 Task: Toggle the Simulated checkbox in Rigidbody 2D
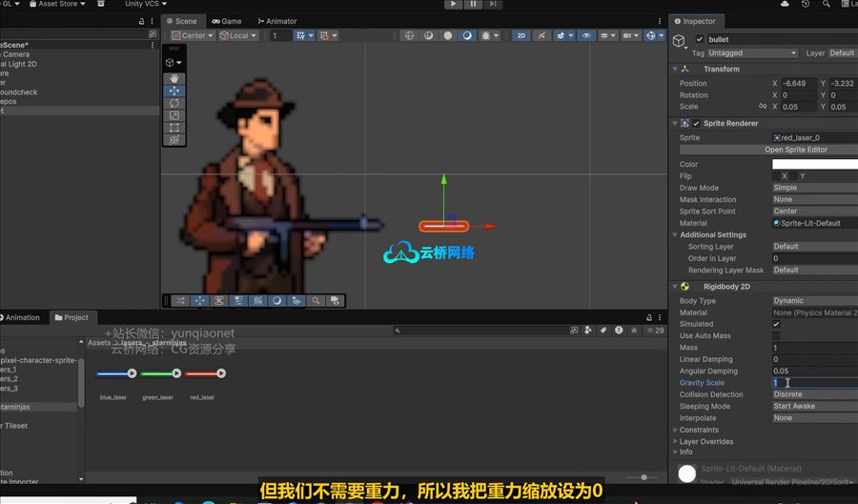coord(776,324)
